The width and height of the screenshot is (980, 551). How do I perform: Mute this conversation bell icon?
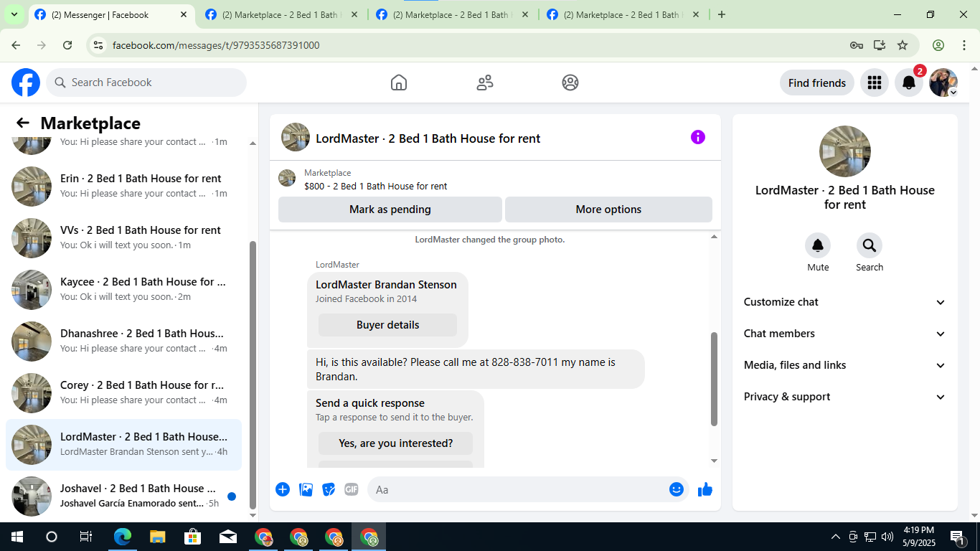818,245
